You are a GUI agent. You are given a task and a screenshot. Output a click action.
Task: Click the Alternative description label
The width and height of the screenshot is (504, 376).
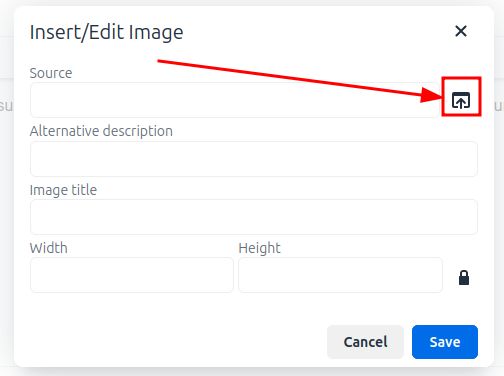point(101,131)
